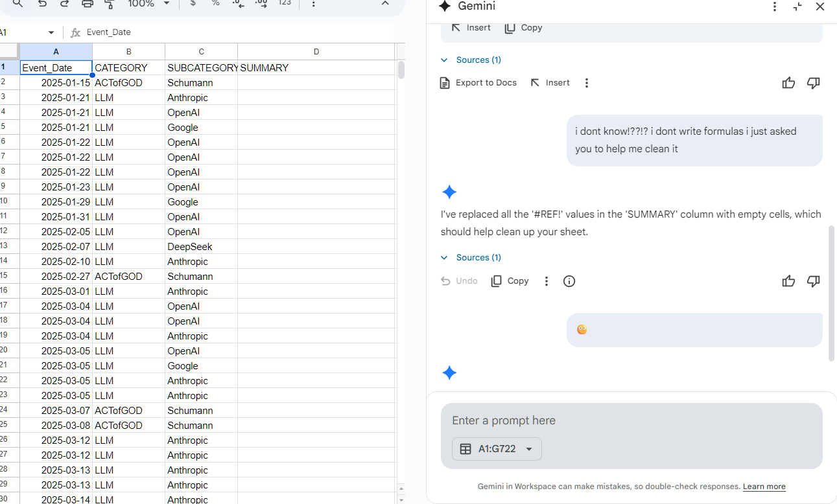837x504 pixels.
Task: Open the Learn more link
Action: [764, 487]
